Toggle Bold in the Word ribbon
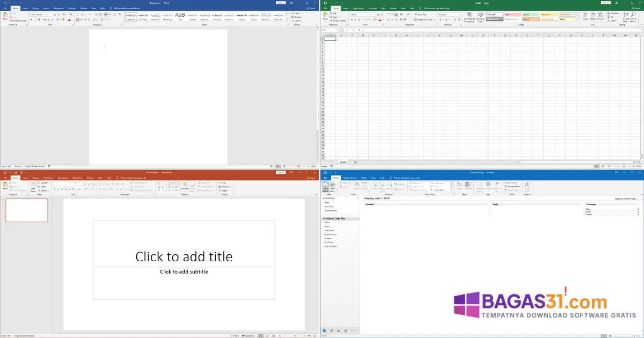 [x=31, y=19]
